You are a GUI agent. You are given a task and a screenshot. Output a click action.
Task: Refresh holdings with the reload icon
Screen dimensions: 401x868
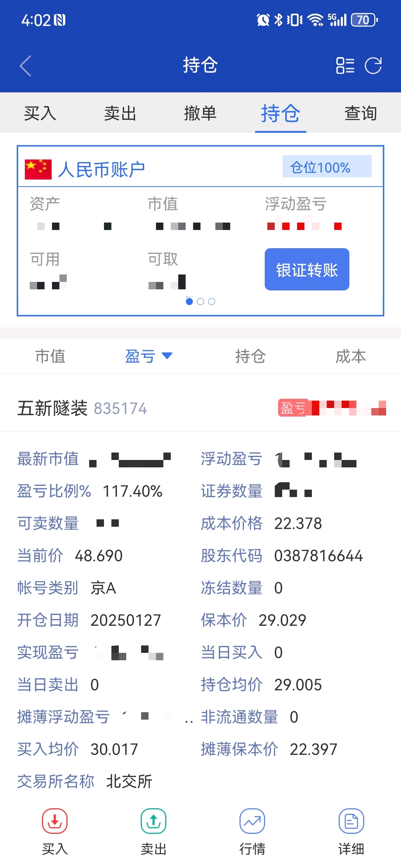click(x=373, y=66)
